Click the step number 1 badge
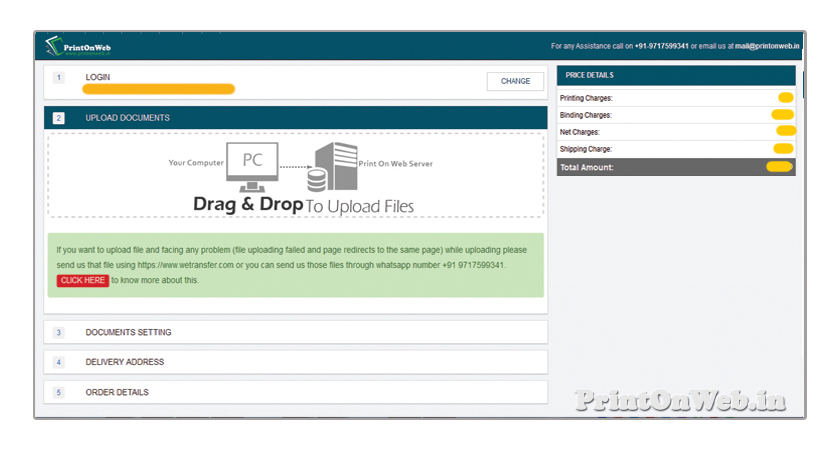The height and width of the screenshot is (450, 840). click(x=59, y=78)
